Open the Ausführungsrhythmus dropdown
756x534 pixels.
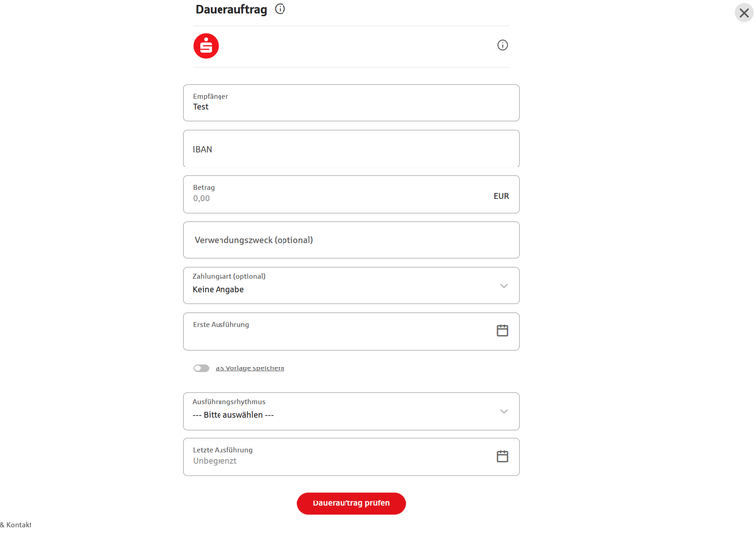pos(335,411)
